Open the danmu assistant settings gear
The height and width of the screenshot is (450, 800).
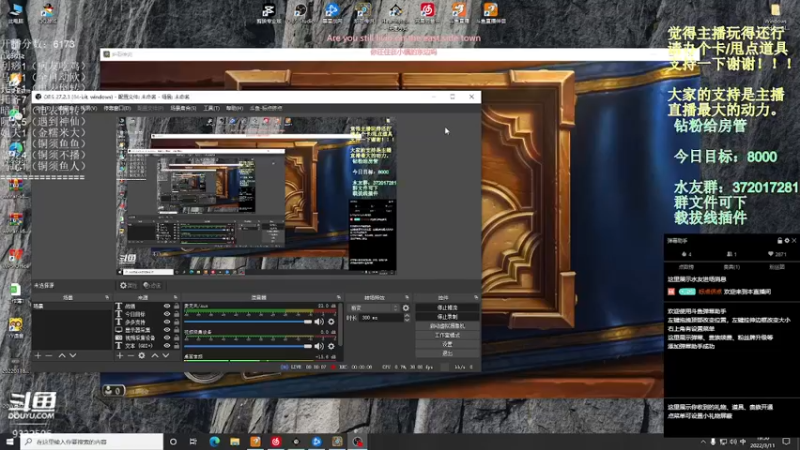click(787, 240)
